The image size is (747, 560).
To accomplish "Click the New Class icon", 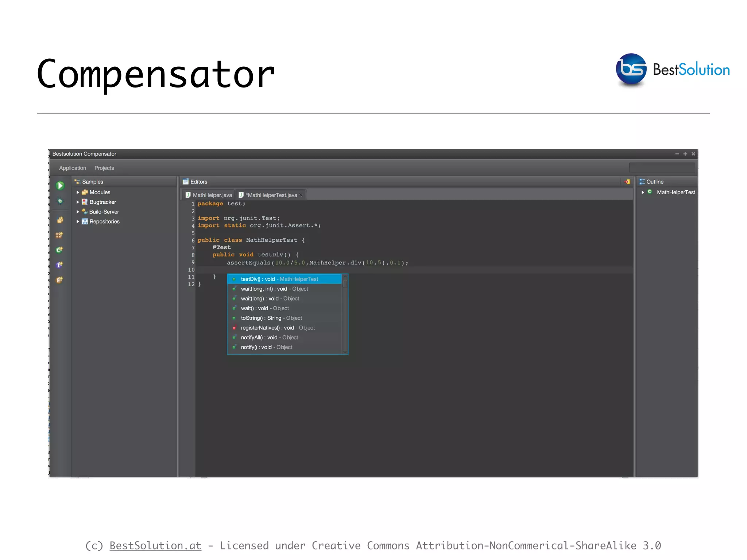I will (x=59, y=250).
